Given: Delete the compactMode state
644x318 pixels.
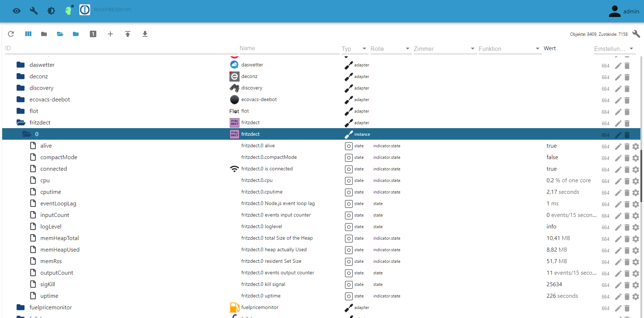Looking at the screenshot, I should [x=627, y=158].
